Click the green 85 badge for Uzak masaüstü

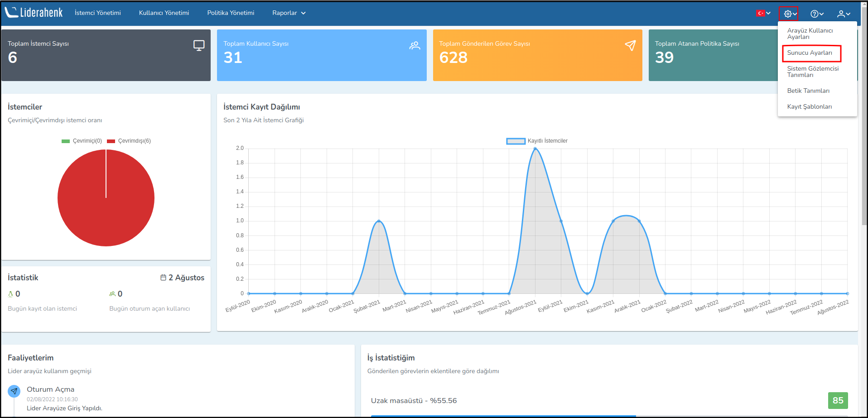[x=838, y=400]
